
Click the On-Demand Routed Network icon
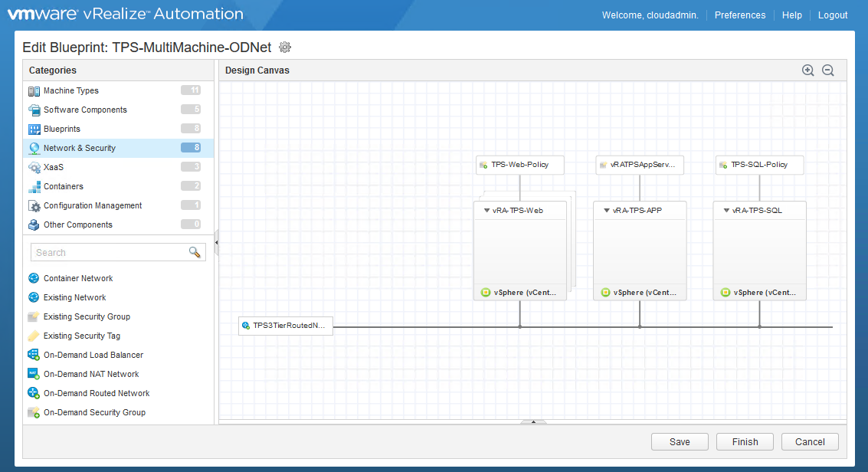tap(36, 393)
